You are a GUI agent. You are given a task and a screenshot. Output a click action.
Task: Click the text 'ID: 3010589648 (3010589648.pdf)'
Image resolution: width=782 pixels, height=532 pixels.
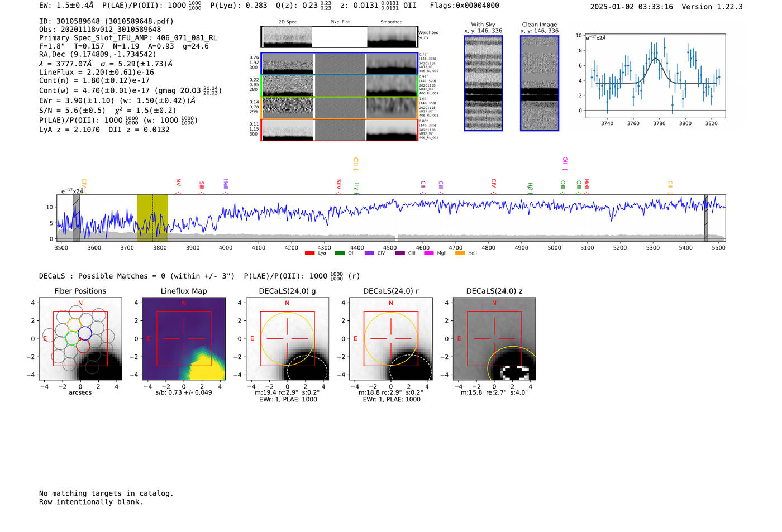click(x=106, y=21)
